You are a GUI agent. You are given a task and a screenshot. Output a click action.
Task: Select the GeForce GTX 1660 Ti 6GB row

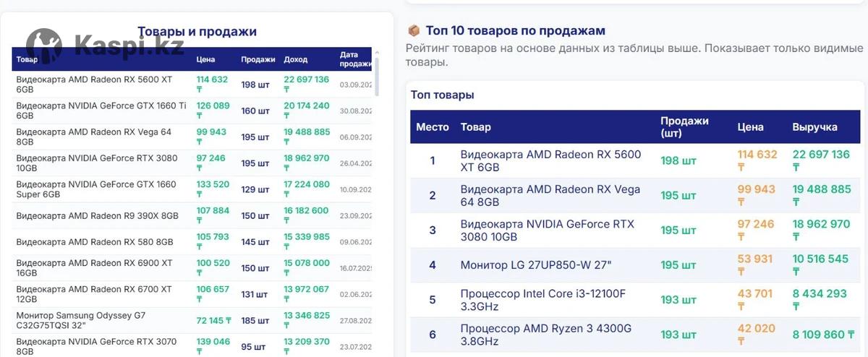(x=101, y=111)
